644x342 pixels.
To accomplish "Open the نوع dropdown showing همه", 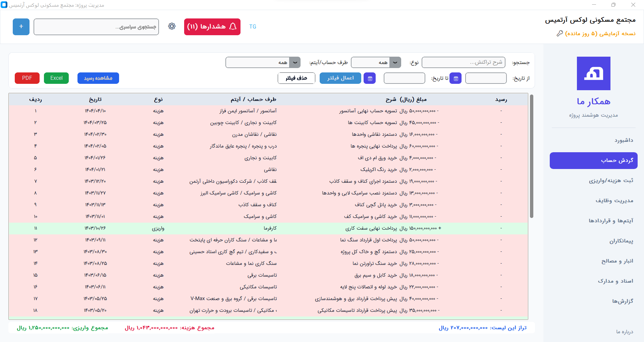I will point(376,62).
